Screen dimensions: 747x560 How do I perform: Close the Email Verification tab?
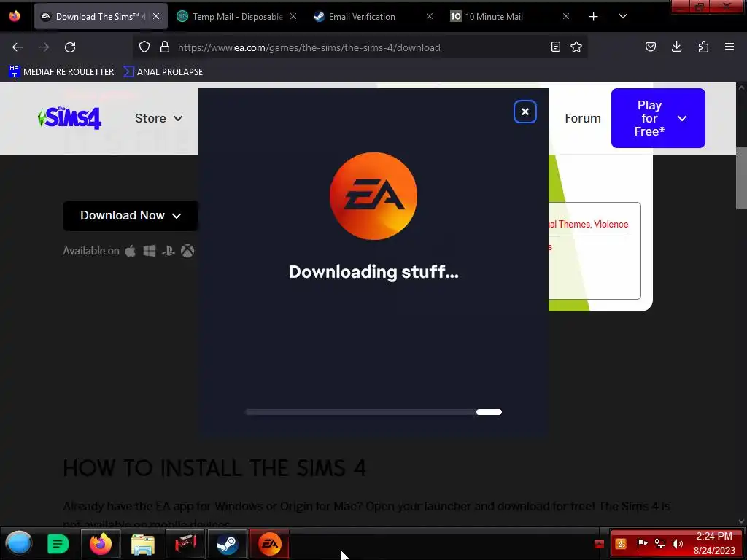[430, 17]
